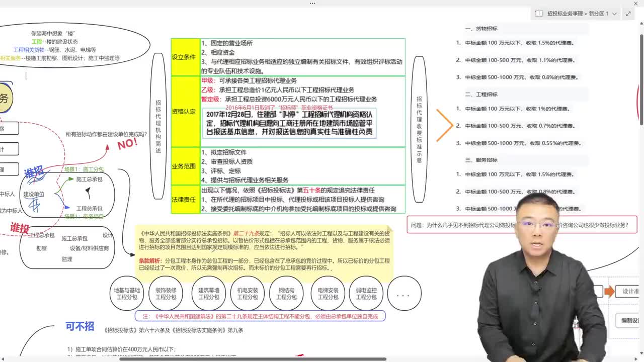
Task: Click the orange chevron arrow shape
Action: click(445, 125)
